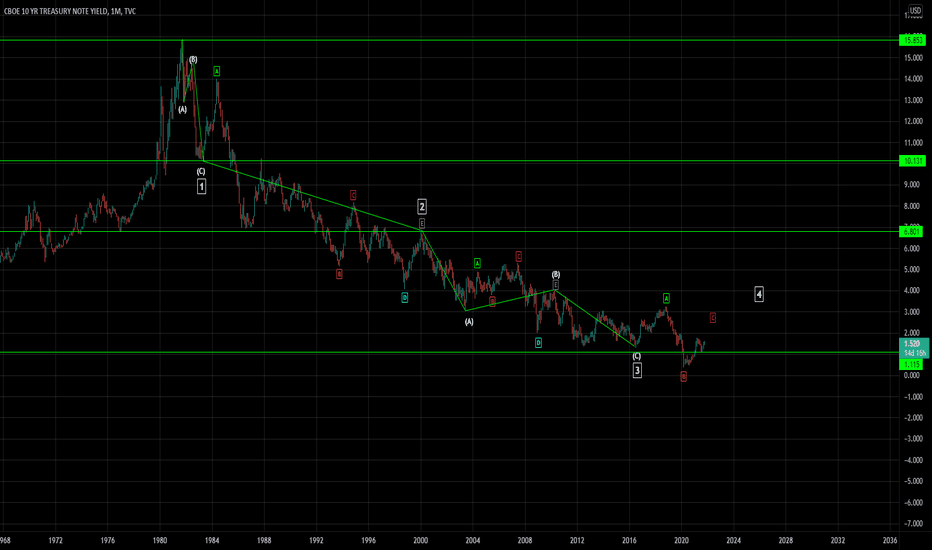Click the 9.000 level on the price axis
Image resolution: width=932 pixels, height=550 pixels.
point(912,185)
